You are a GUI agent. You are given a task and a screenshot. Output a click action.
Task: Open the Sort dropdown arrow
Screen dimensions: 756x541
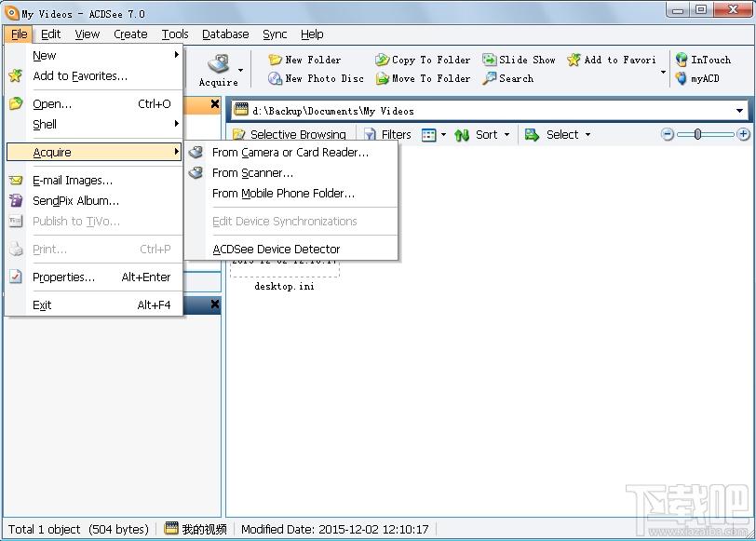pyautogui.click(x=506, y=134)
